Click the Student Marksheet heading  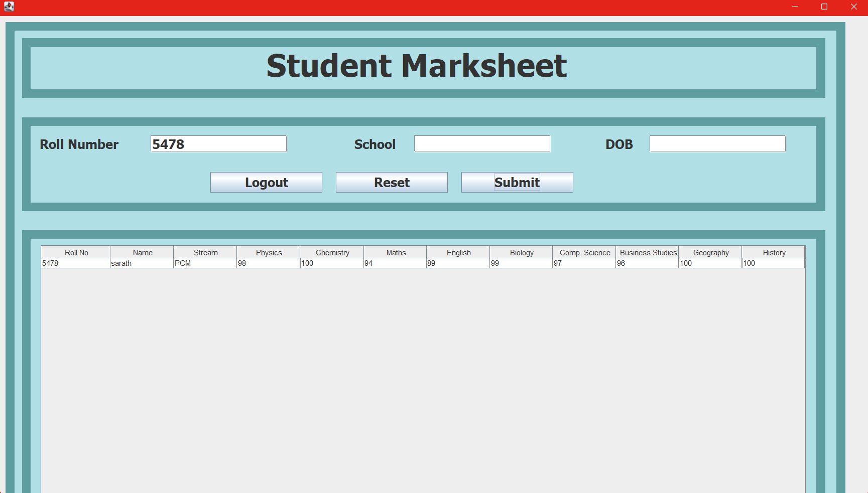coord(417,66)
